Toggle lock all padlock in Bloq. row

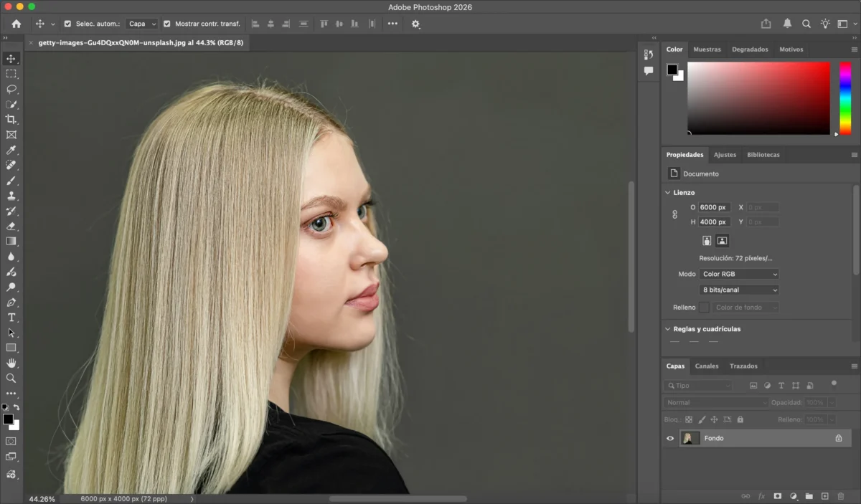click(x=740, y=419)
